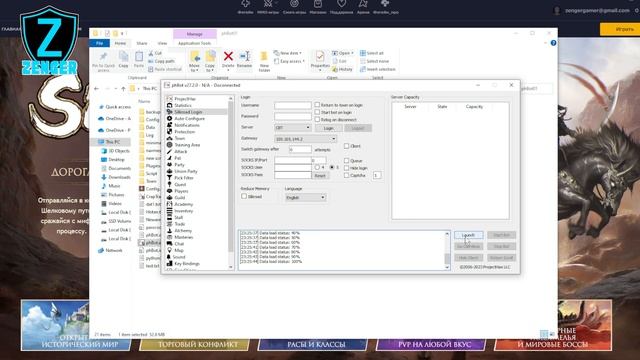Select Quest section in phBot sidebar
640x360 pixels.
point(180,184)
